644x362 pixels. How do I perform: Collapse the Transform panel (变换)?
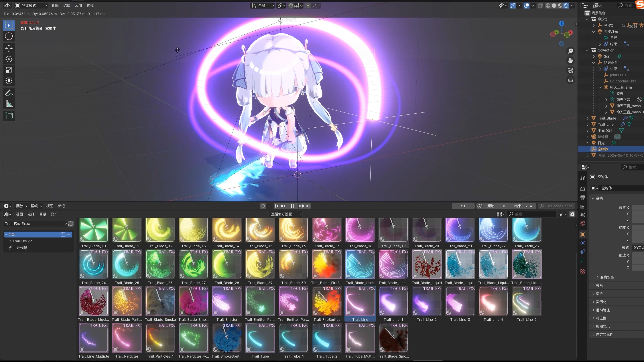pyautogui.click(x=599, y=198)
